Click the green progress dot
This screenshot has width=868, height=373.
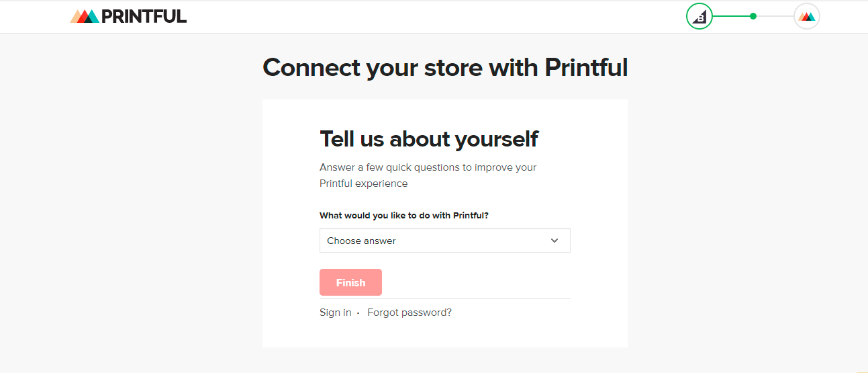pyautogui.click(x=753, y=16)
